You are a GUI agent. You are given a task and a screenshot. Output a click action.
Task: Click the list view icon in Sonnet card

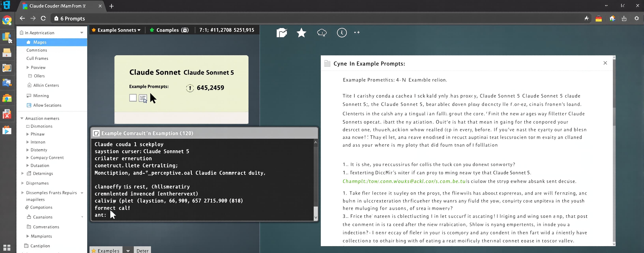(x=143, y=98)
